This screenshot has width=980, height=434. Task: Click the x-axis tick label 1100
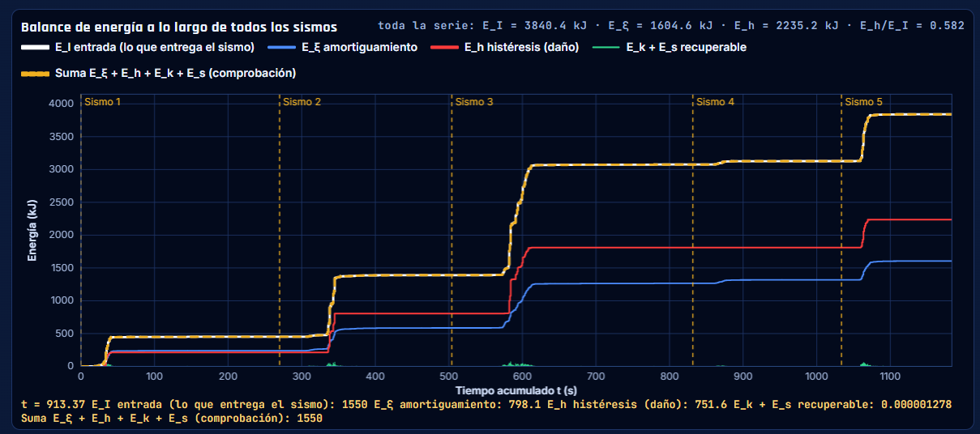[890, 377]
